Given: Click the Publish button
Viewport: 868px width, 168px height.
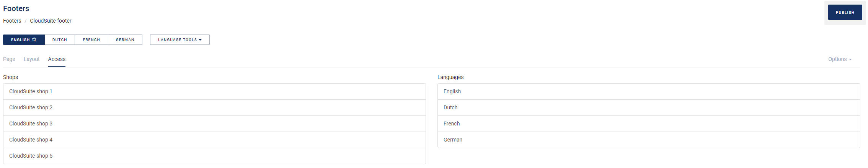Looking at the screenshot, I should (845, 12).
